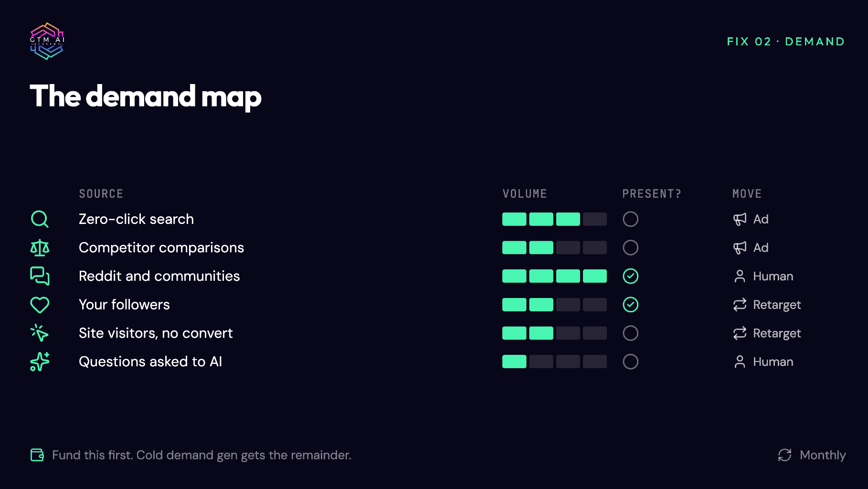This screenshot has width=868, height=489.
Task: Select the Human move for Reddit and communities
Action: (763, 276)
